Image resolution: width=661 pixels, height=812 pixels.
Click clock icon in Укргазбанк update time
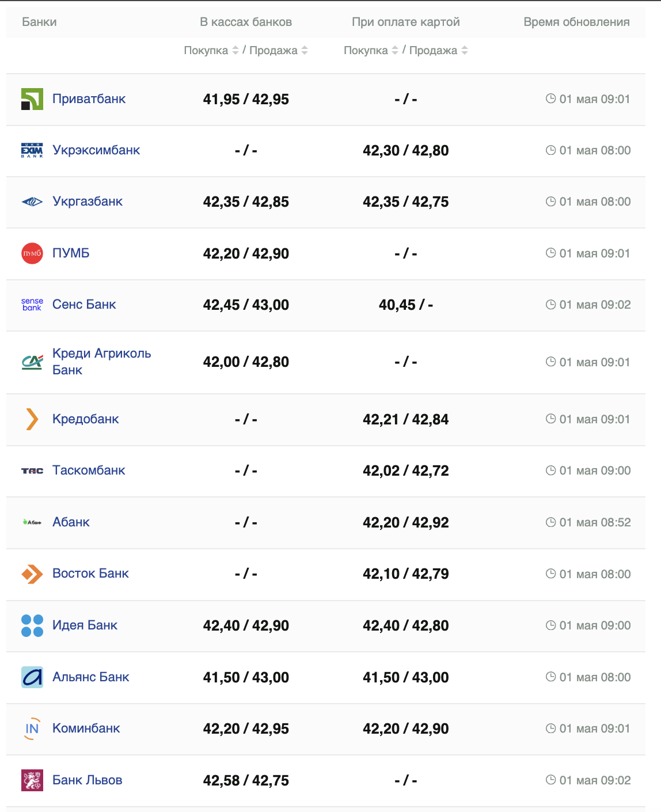coord(550,202)
